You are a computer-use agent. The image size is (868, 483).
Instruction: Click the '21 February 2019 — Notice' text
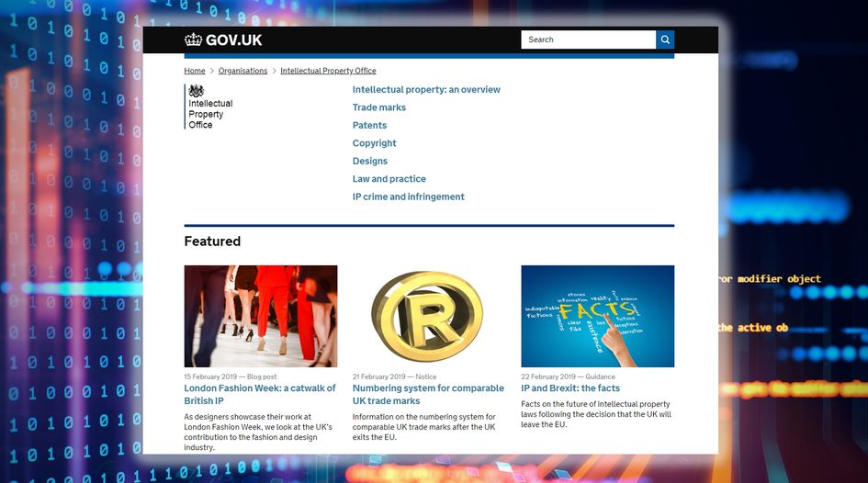pos(394,376)
